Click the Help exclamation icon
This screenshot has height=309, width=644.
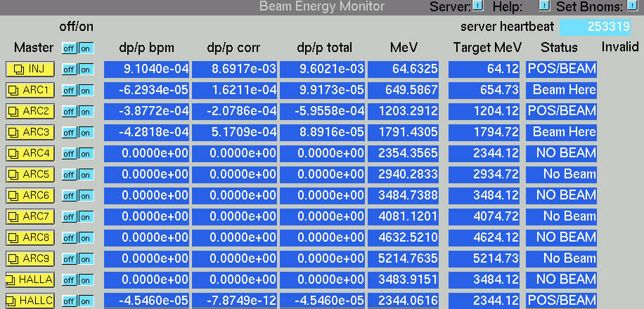click(x=544, y=6)
